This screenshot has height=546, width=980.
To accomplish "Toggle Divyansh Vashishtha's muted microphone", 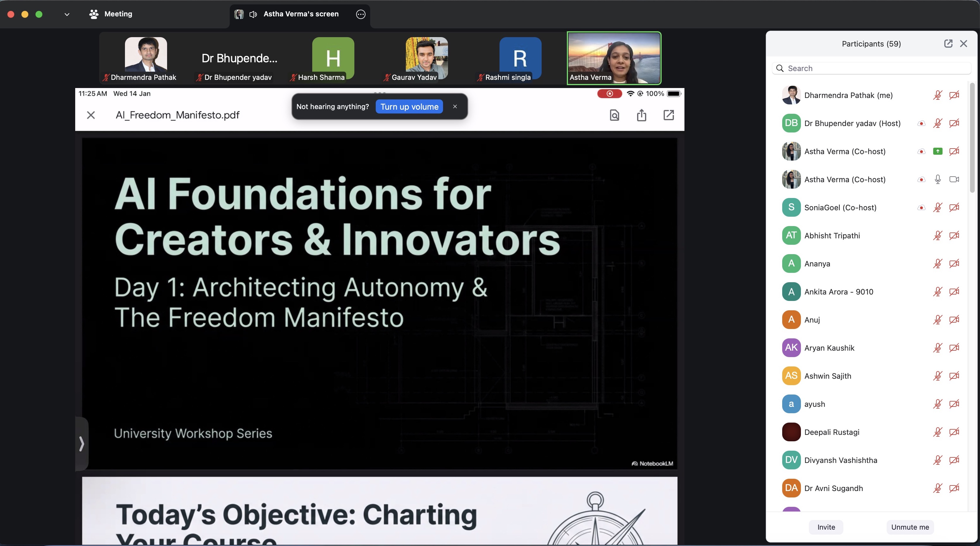I will 937,460.
